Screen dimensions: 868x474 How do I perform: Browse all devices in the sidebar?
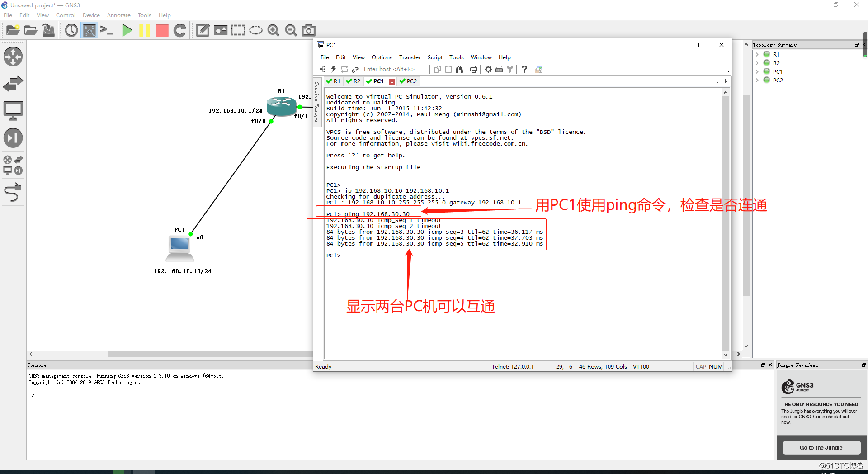coord(13,165)
